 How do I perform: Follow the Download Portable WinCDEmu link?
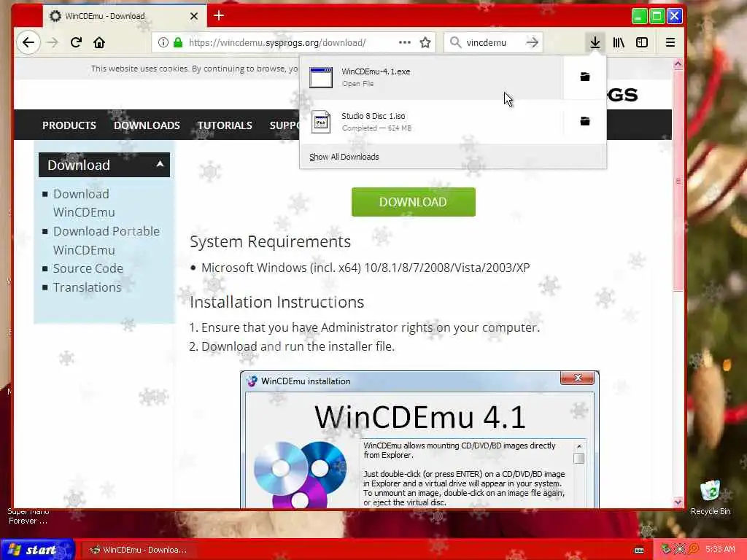(x=107, y=241)
